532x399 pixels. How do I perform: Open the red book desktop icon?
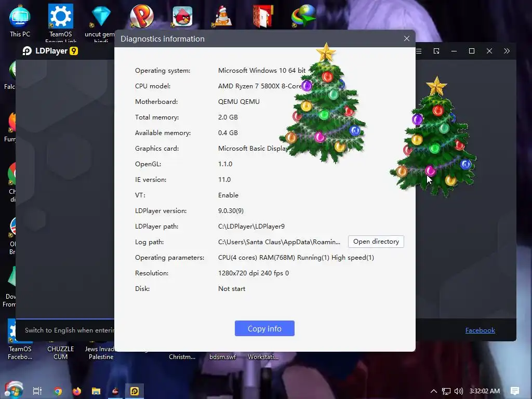263,16
